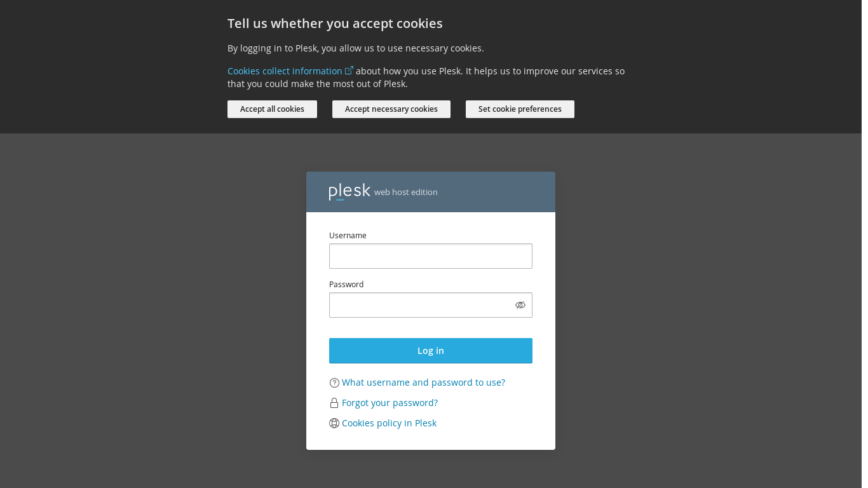Viewport: 868px width, 488px height.
Task: Click the padlock icon beside 'Forgot your password?'
Action: tap(334, 403)
